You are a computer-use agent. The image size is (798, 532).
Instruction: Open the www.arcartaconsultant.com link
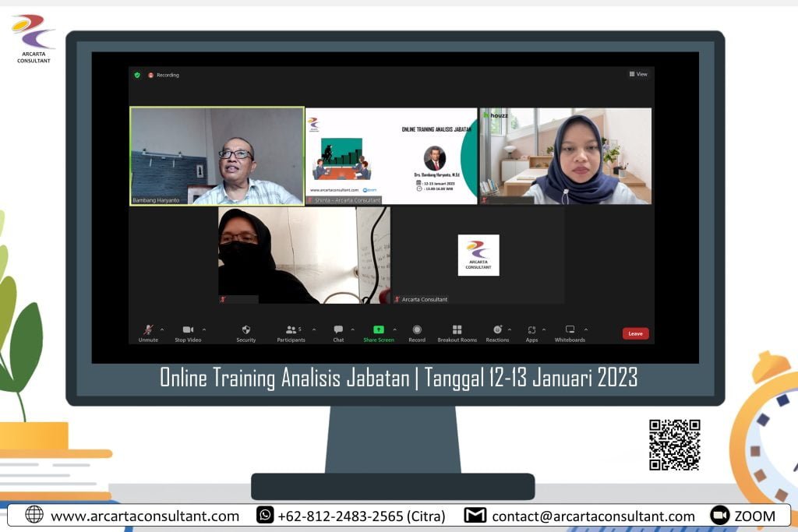pos(144,516)
